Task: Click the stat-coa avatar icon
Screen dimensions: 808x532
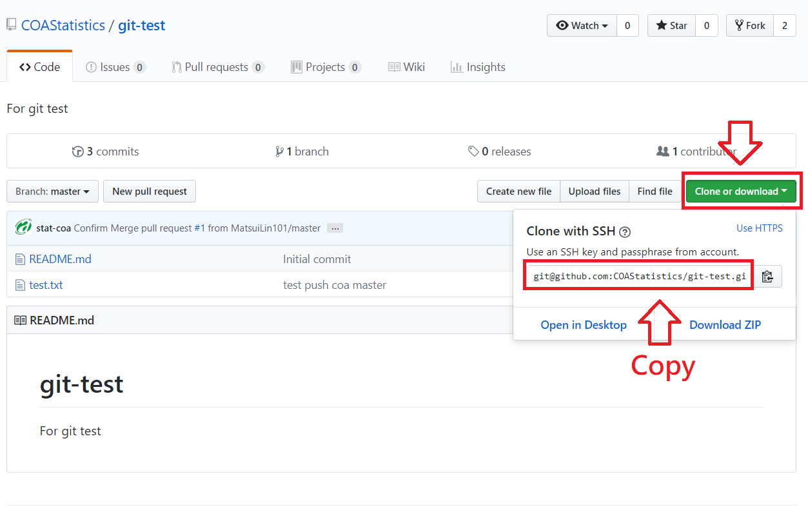Action: (24, 227)
